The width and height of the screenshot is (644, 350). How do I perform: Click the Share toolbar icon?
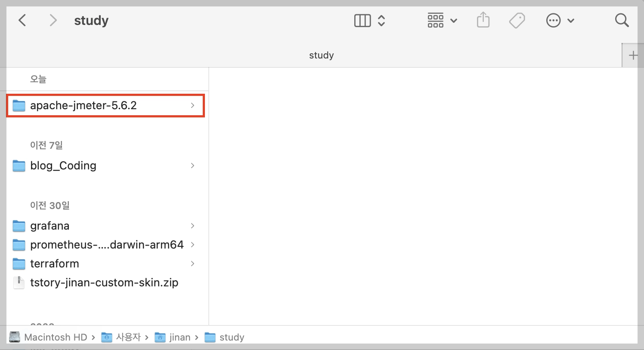pyautogui.click(x=483, y=20)
